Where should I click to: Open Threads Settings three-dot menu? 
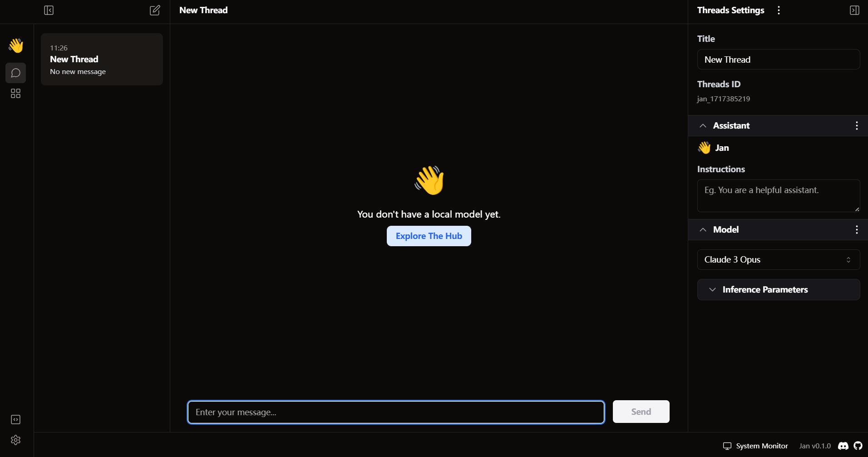click(779, 10)
